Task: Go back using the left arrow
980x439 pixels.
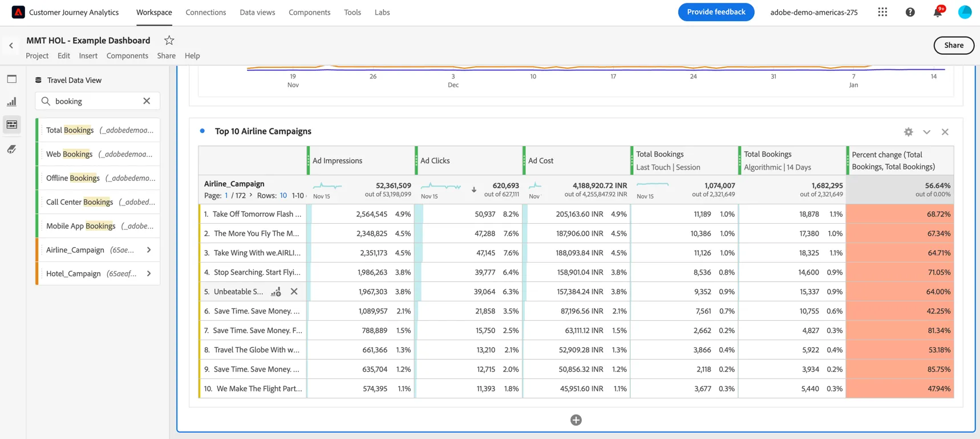Action: click(x=11, y=45)
